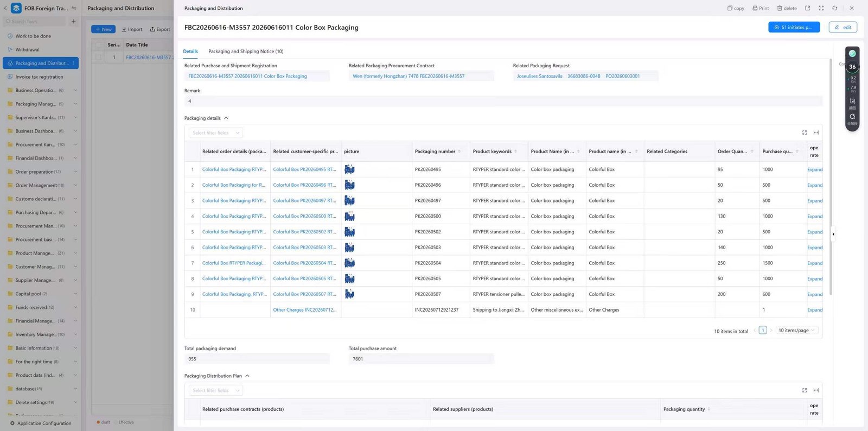This screenshot has width=868, height=431.
Task: Click sort icon on Packaging number column
Action: coord(459,151)
